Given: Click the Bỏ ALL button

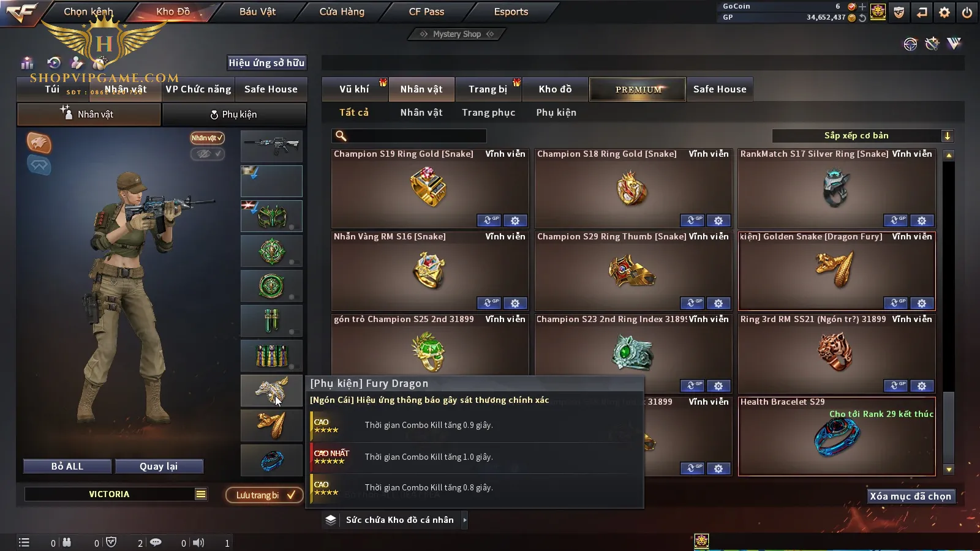Looking at the screenshot, I should (x=67, y=467).
